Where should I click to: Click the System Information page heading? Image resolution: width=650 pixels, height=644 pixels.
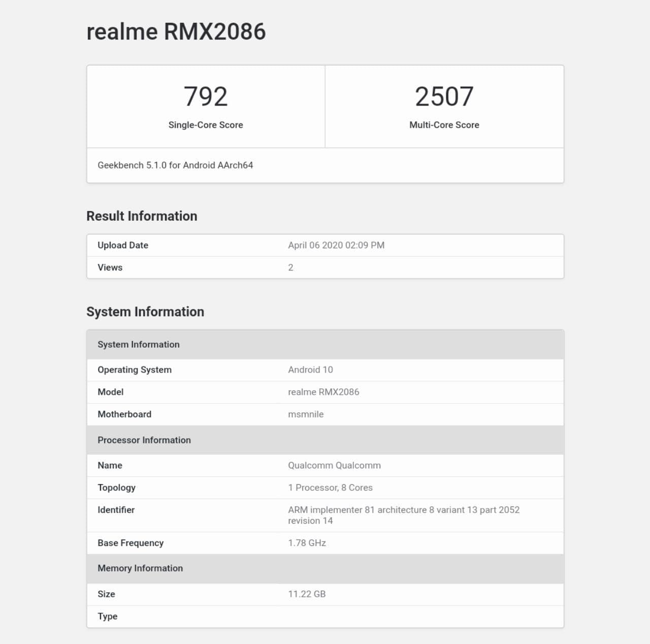click(x=145, y=312)
